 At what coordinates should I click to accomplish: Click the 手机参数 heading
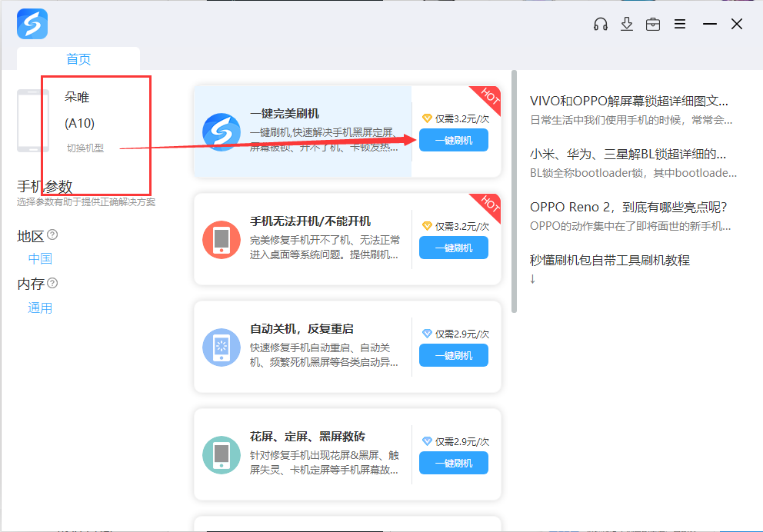tap(45, 186)
